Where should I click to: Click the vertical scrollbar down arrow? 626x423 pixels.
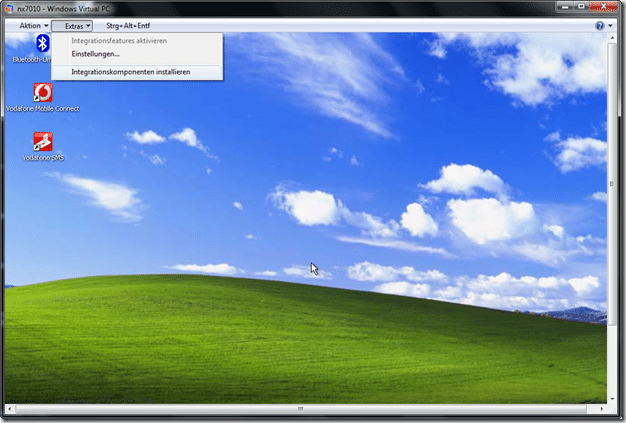coord(612,398)
